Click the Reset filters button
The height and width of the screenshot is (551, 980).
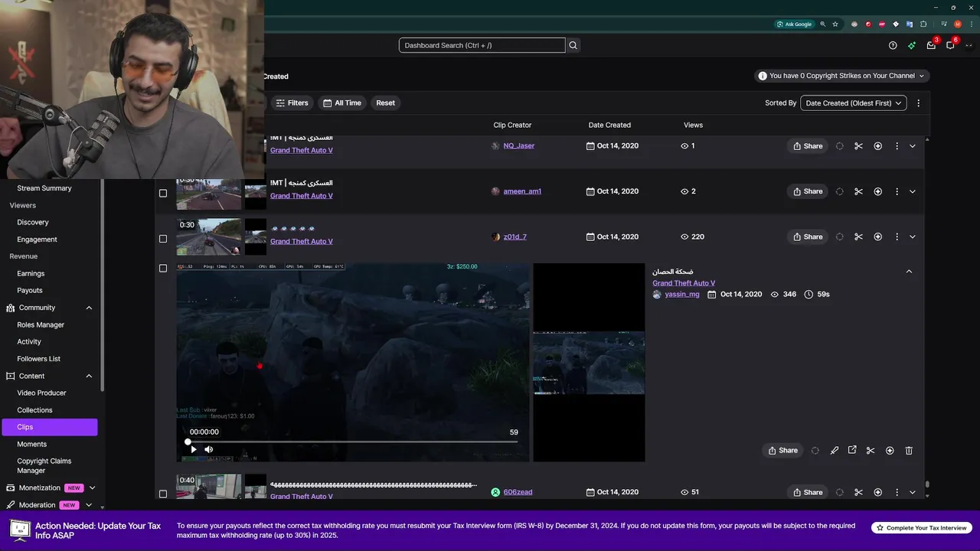(x=386, y=103)
